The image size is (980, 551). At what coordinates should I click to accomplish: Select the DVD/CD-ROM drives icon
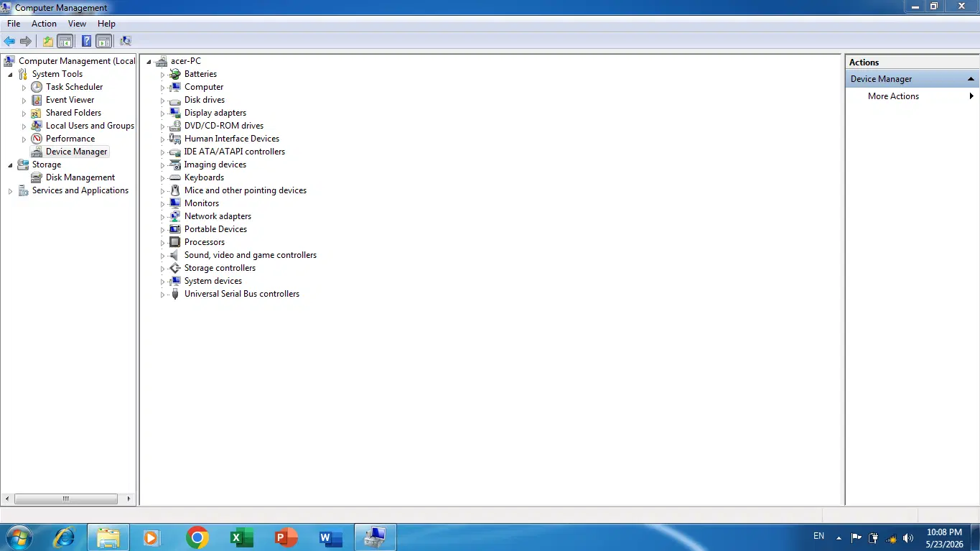174,126
